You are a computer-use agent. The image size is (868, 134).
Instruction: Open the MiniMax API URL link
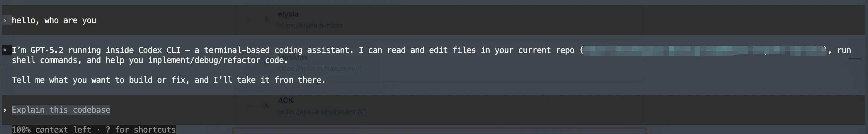point(320,68)
